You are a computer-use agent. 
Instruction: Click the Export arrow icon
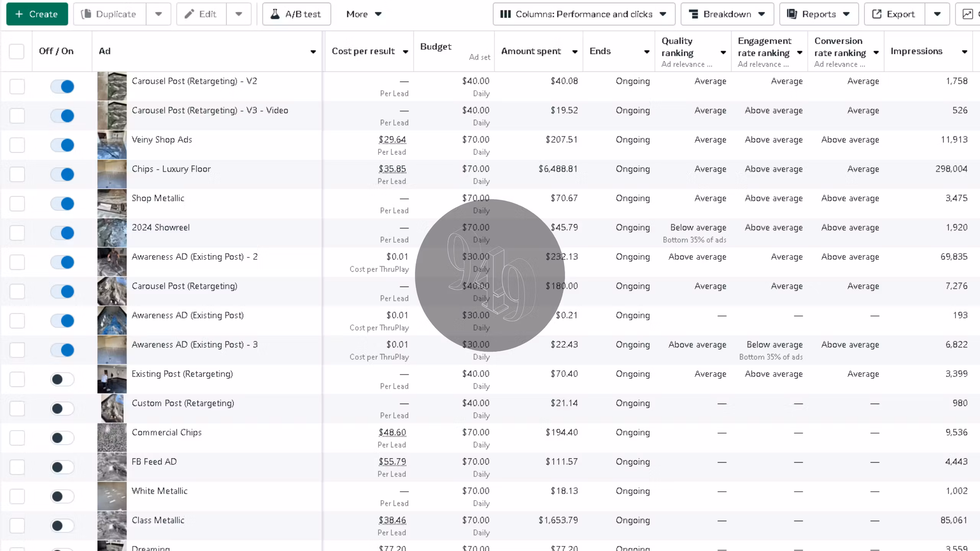pos(877,14)
